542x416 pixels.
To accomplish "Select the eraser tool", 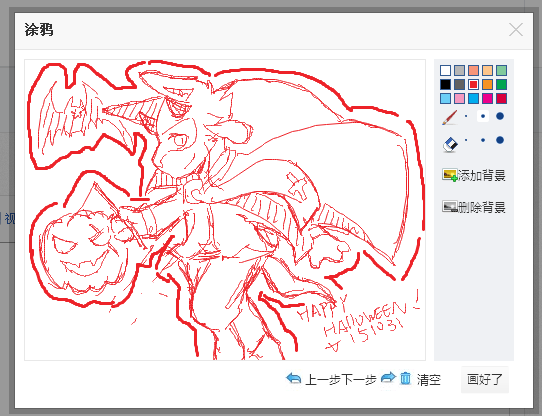I will (450, 144).
